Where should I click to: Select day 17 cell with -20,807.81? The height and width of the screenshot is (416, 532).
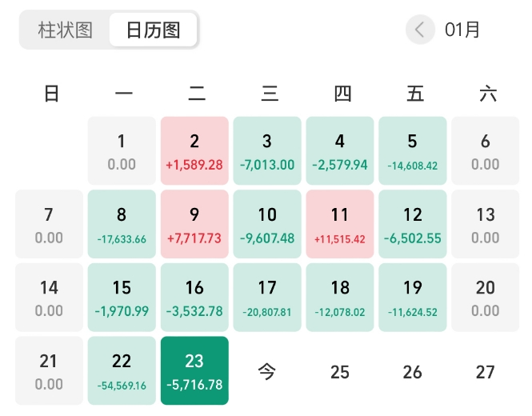click(x=267, y=298)
